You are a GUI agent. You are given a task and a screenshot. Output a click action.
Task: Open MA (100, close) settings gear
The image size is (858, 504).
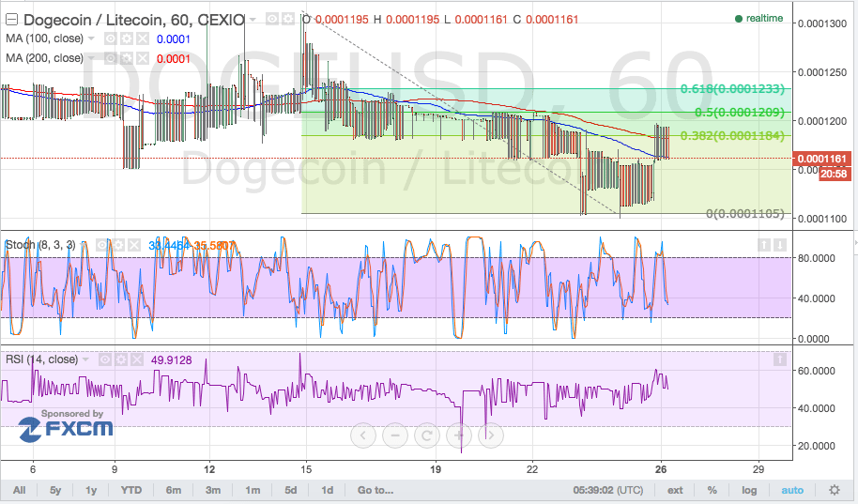pos(127,38)
